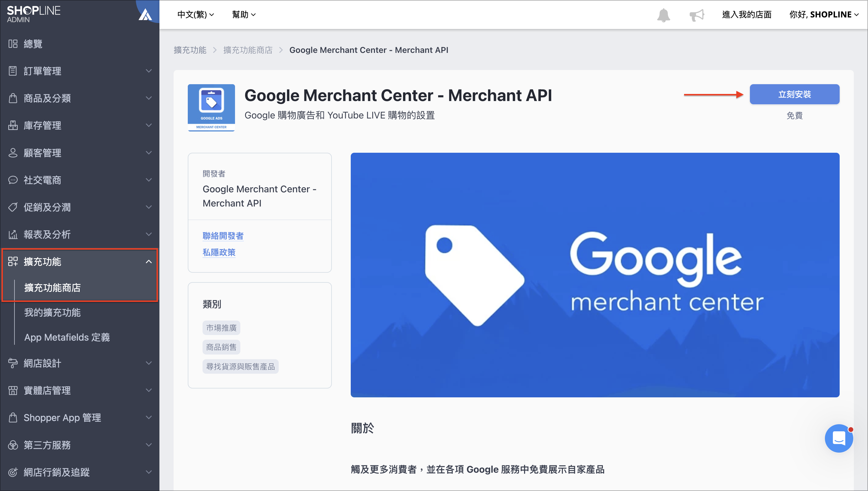Click the SHOPLINE Admin logo
The width and height of the screenshot is (868, 491).
point(34,14)
